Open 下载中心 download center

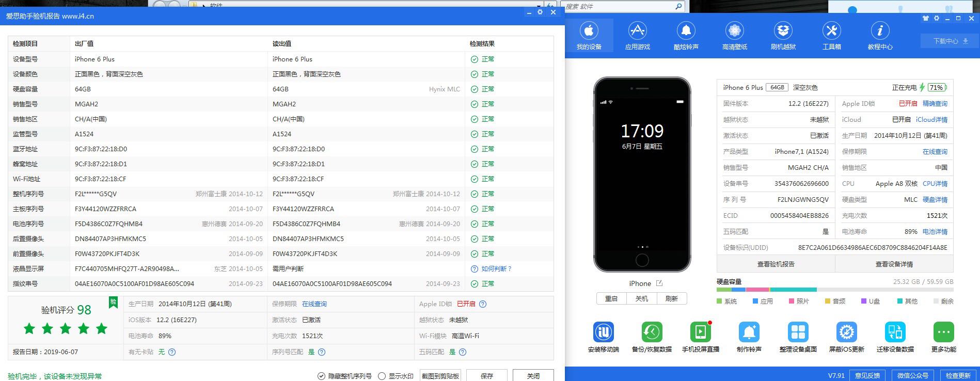(x=950, y=41)
